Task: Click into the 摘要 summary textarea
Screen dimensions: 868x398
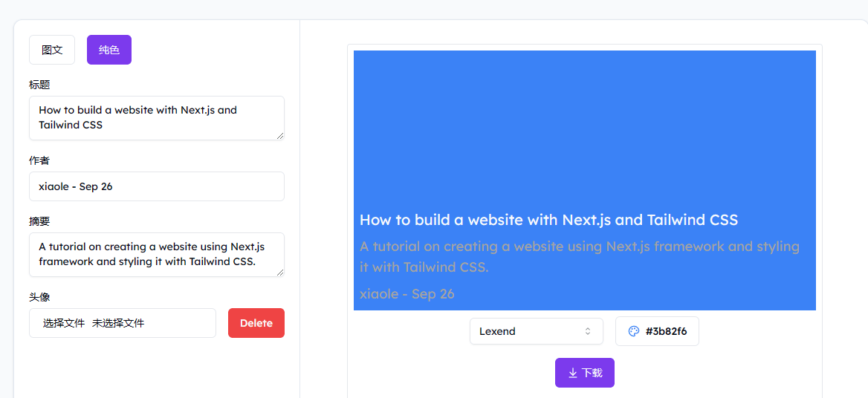Action: click(156, 254)
